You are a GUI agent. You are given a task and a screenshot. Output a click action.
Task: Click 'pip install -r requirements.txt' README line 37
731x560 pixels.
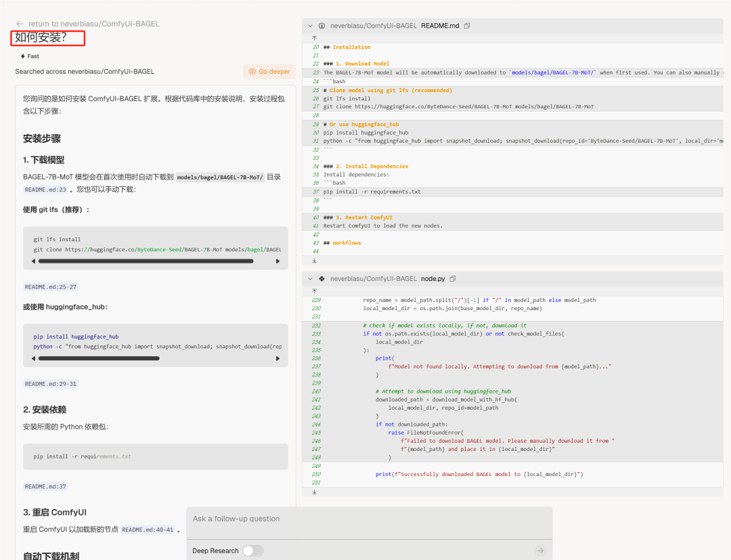pos(372,192)
